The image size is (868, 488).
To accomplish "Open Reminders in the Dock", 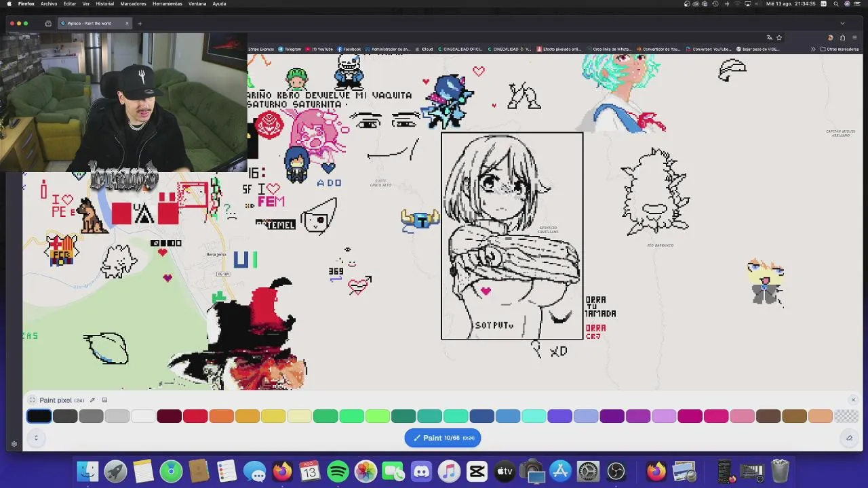I will (226, 471).
